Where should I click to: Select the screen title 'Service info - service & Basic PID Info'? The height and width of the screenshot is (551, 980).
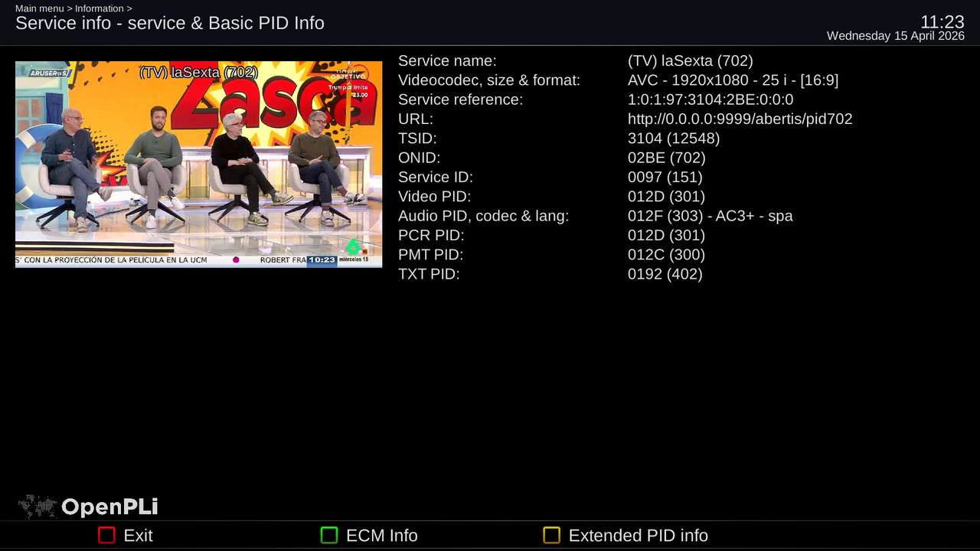coord(170,23)
